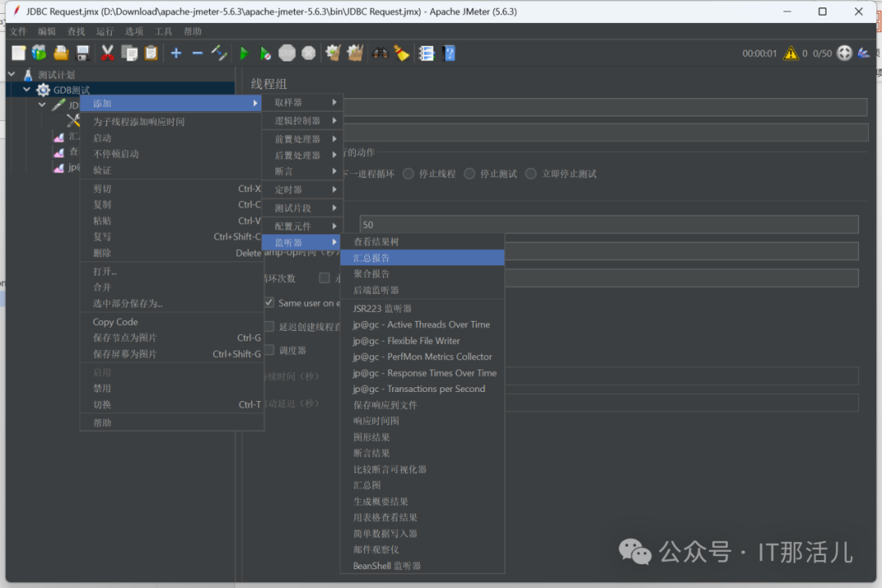Screen dimensions: 882x588
Task: Toggle the 调度器 checkbox
Action: click(269, 350)
